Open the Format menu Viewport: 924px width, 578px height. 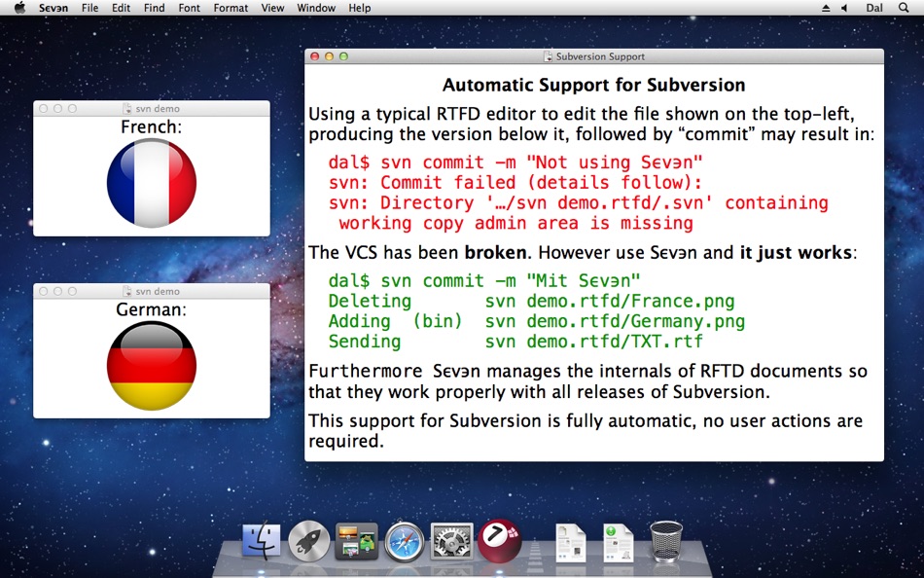(x=231, y=8)
